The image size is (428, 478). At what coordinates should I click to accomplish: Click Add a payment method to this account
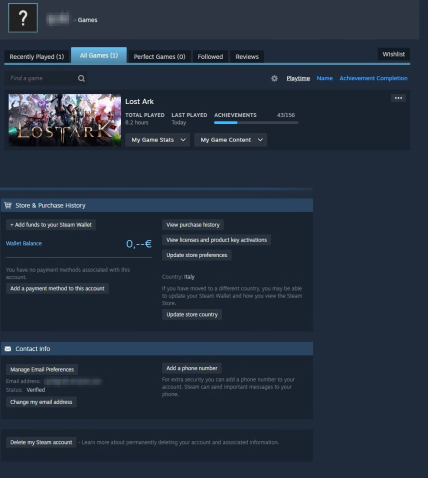point(57,289)
